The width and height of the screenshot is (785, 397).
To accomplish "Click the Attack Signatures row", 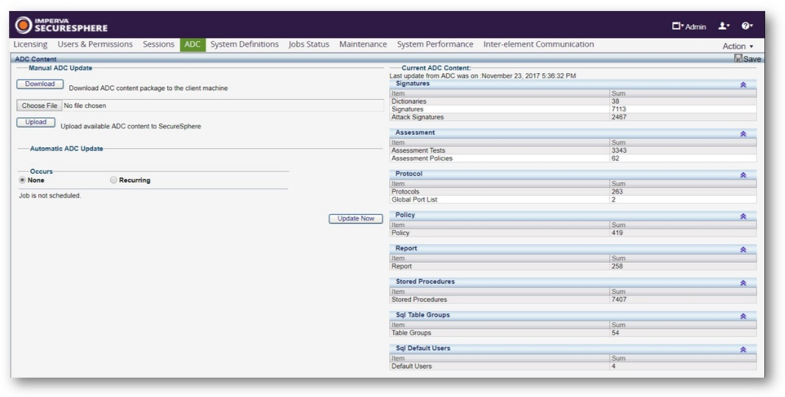I will coord(573,117).
